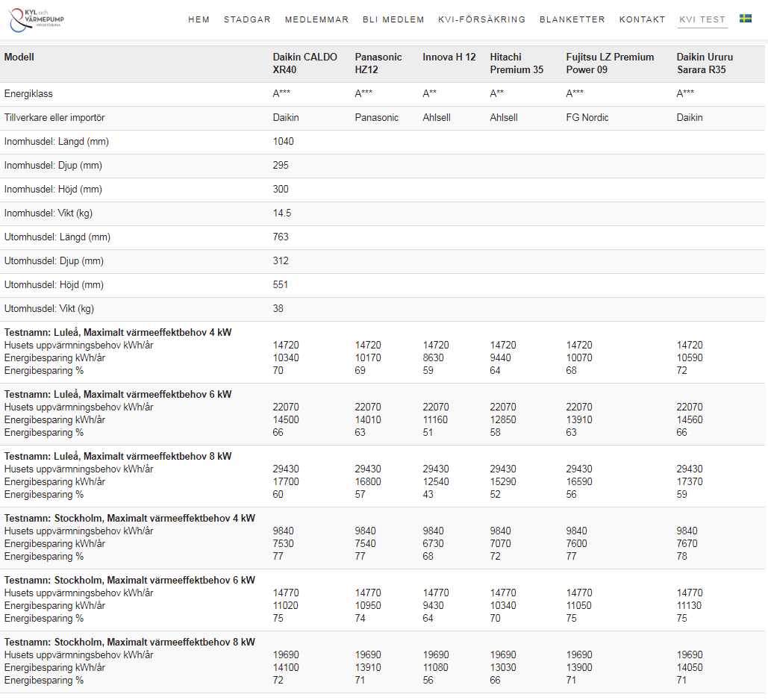Open the HEM menu item
Image resolution: width=768 pixels, height=700 pixels.
(x=199, y=19)
